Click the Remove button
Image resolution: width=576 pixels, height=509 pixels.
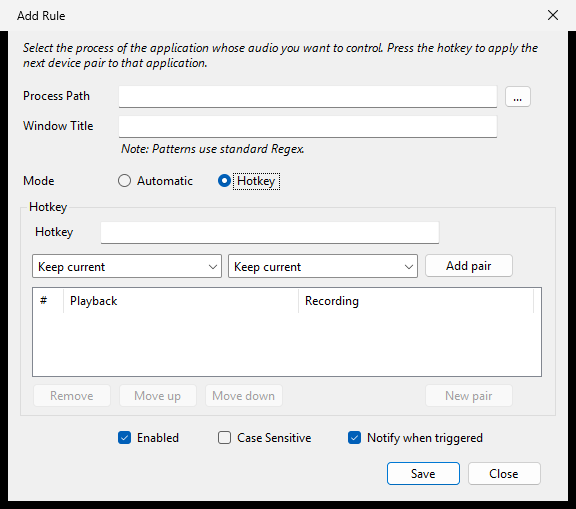(x=72, y=396)
